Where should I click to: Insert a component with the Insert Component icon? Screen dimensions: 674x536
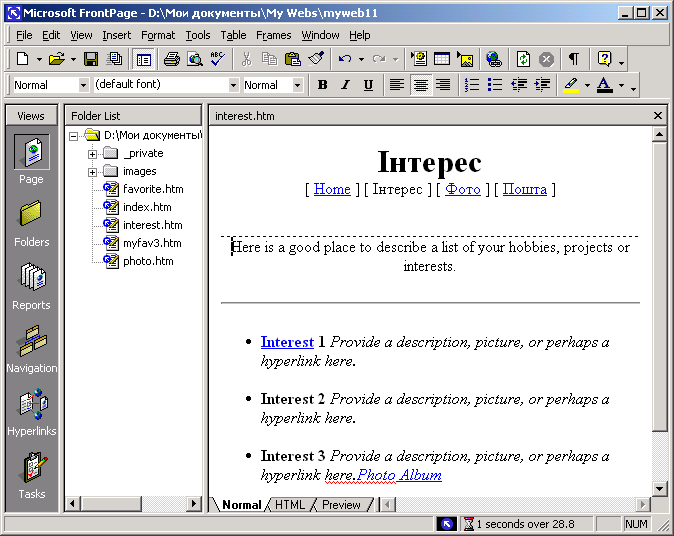[419, 58]
